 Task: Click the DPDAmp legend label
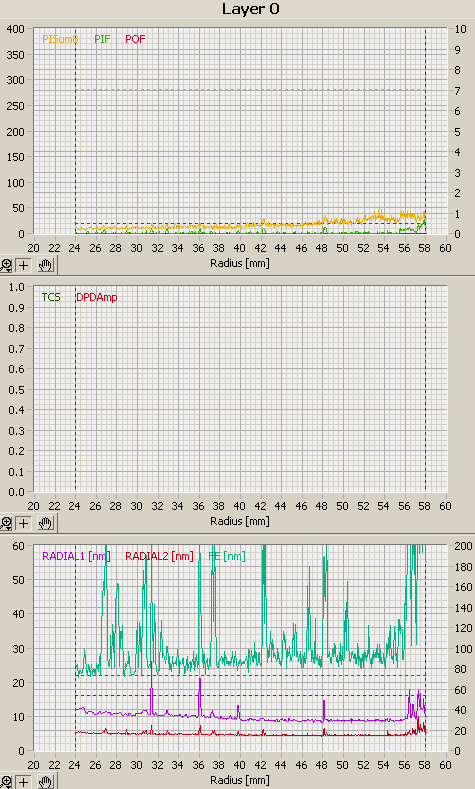[x=97, y=297]
